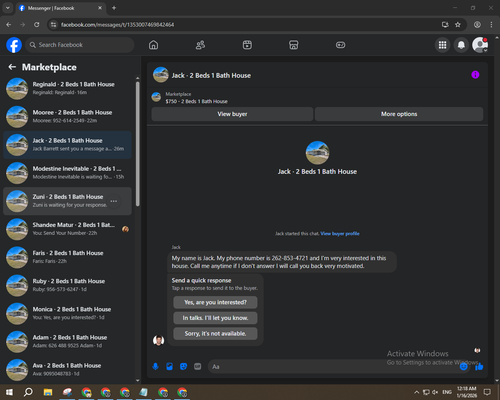The image size is (500, 400).
Task: Open the browser tab search dropdown
Action: (7, 8)
